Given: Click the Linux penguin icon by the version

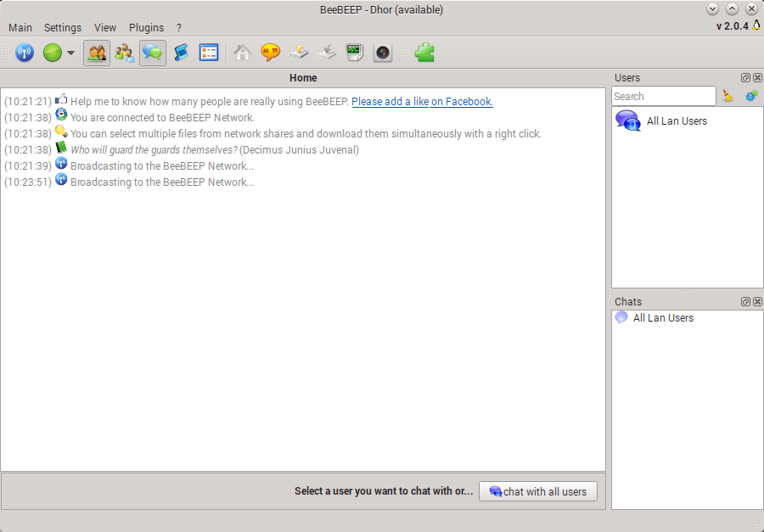Looking at the screenshot, I should tap(756, 25).
